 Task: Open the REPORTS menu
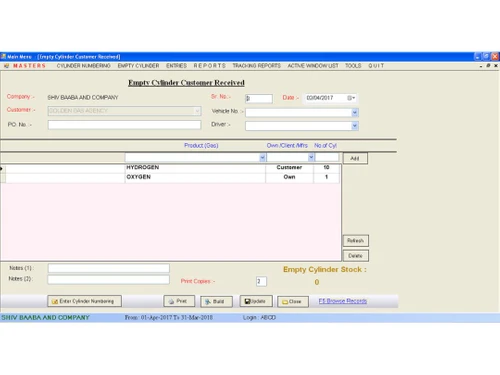(210, 66)
